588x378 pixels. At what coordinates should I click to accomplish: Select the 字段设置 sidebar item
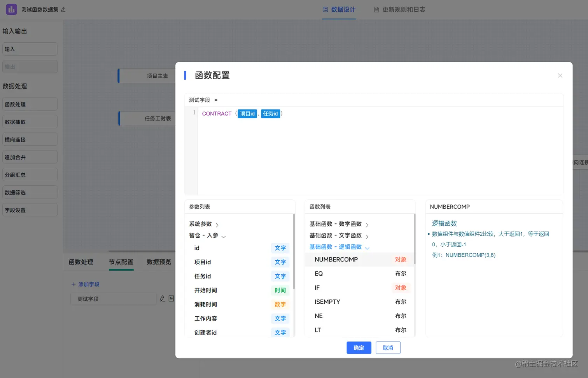30,210
